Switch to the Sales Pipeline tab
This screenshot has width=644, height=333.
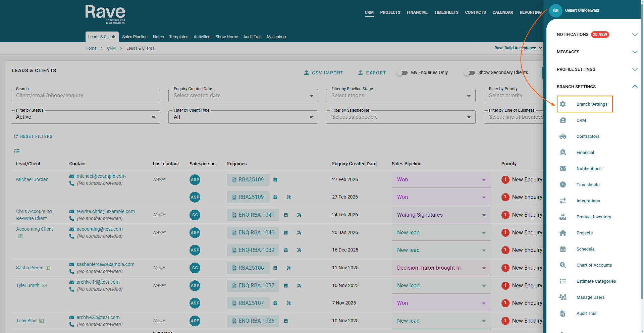pos(135,37)
